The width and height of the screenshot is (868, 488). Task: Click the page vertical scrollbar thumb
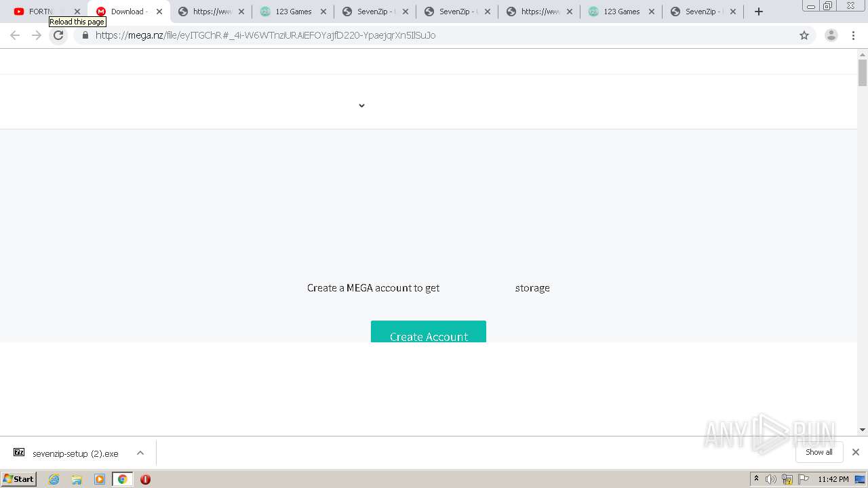click(863, 73)
